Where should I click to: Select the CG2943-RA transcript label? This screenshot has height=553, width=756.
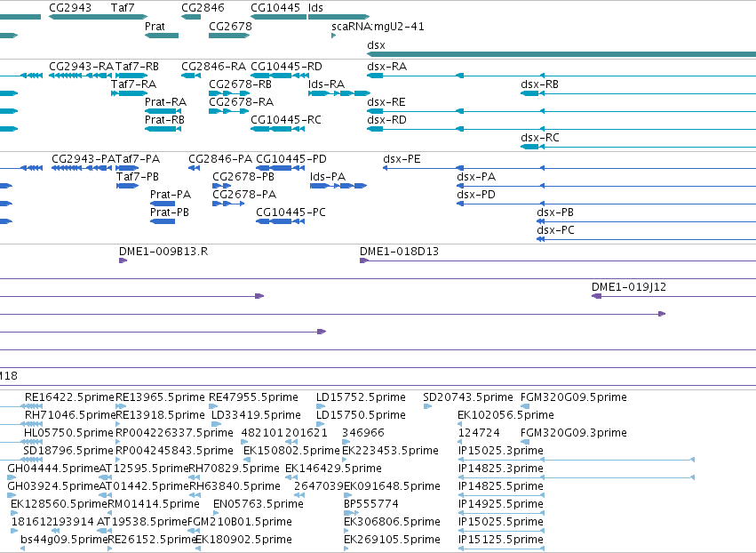[81, 66]
